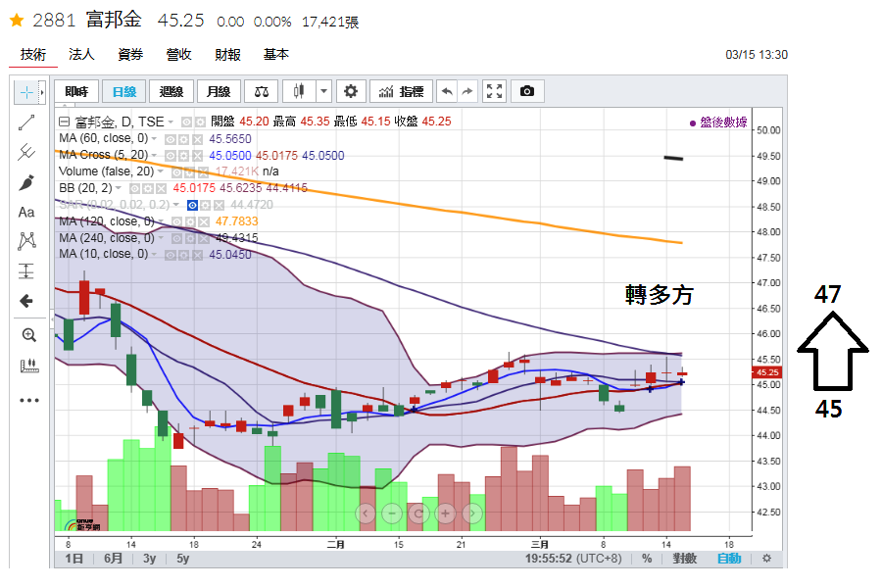The height and width of the screenshot is (588, 882).
Task: Switch to the 基本 tab
Action: click(x=276, y=55)
